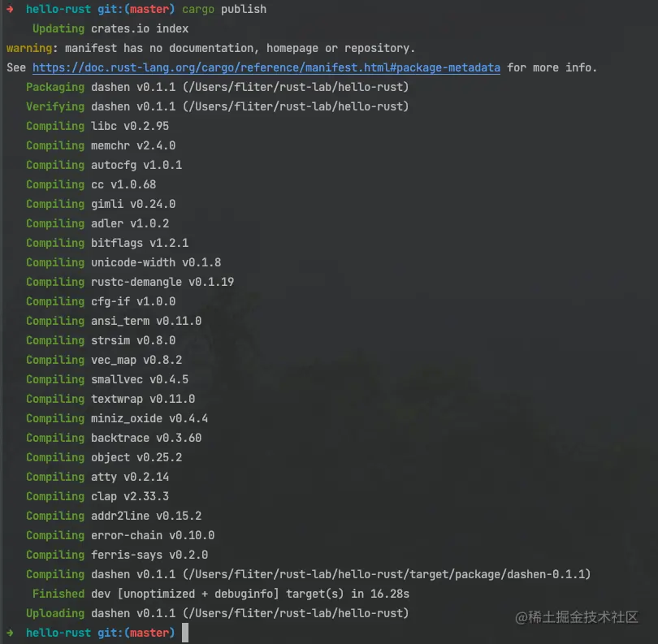Click the 'Compiling bitflags v1.2.1' line
This screenshot has width=658, height=644.
click(107, 243)
